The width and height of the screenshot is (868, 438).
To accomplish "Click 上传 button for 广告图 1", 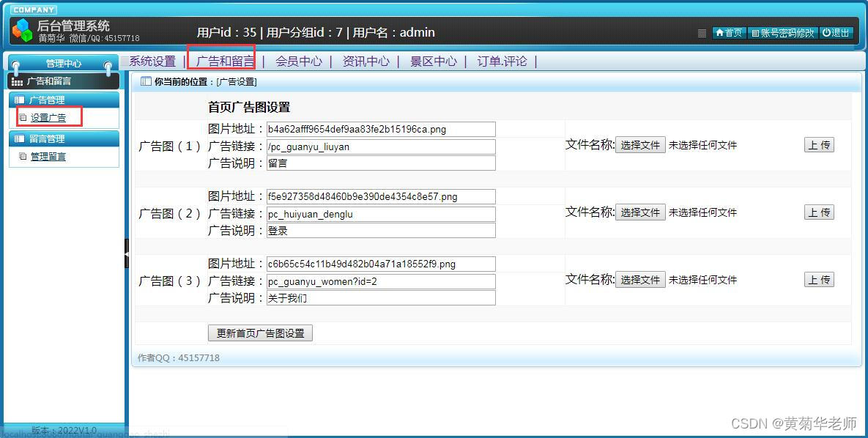I will click(819, 145).
